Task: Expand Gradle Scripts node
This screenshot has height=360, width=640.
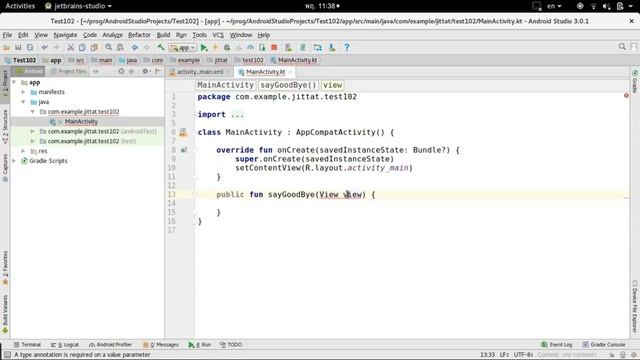Action: (14, 161)
